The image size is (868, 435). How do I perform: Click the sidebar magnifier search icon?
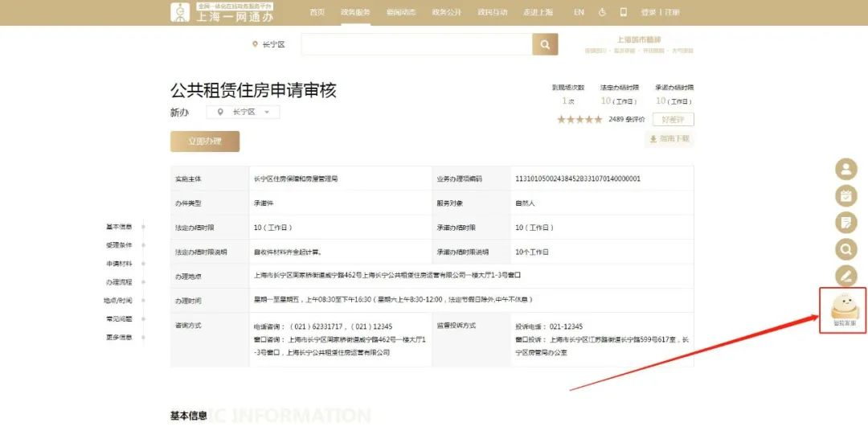click(845, 248)
